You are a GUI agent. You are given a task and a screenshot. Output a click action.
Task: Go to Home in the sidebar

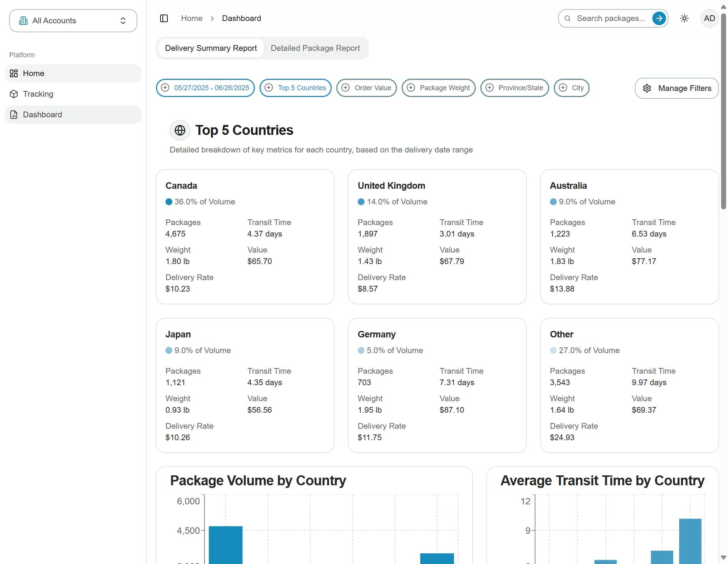[x=73, y=73]
